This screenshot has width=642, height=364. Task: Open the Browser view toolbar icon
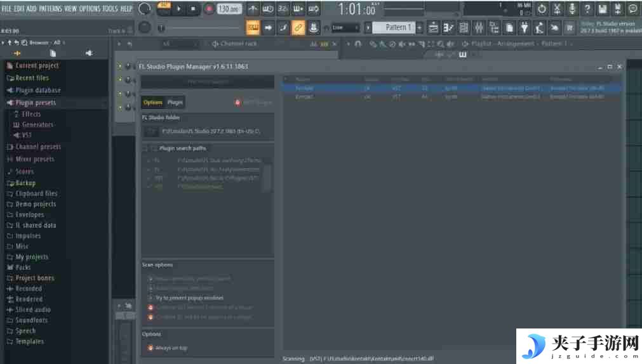pos(494,28)
